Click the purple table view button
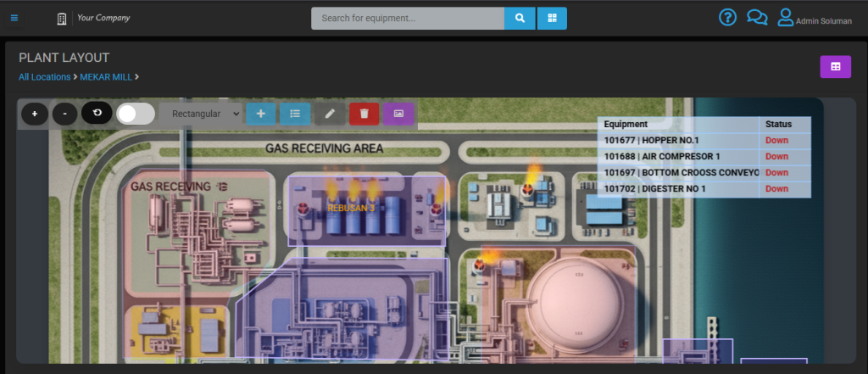 (x=835, y=67)
